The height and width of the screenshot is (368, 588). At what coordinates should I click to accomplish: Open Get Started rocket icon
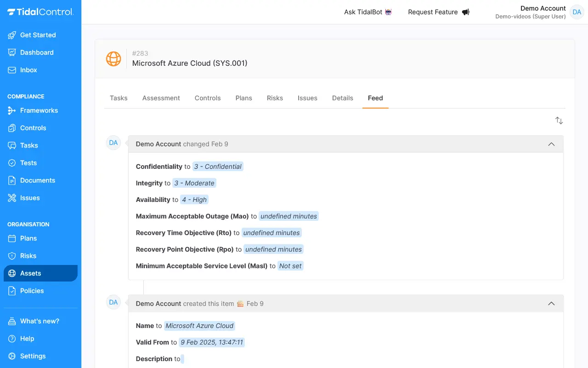(12, 35)
